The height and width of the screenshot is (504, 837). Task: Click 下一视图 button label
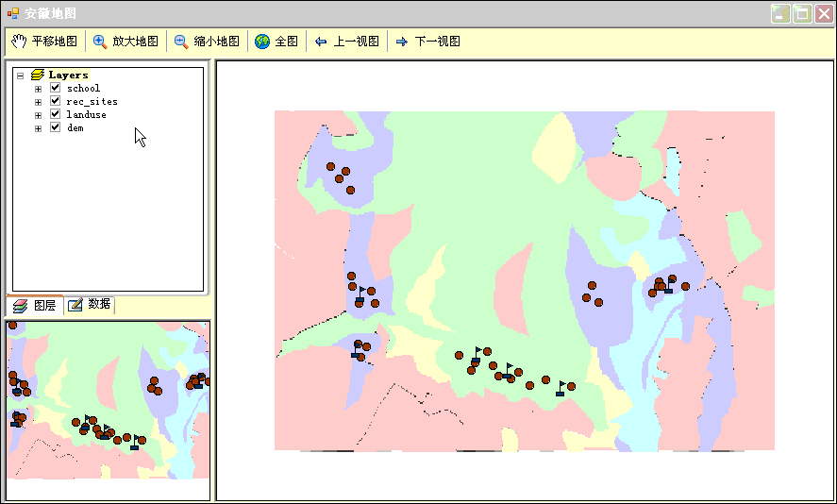click(437, 42)
